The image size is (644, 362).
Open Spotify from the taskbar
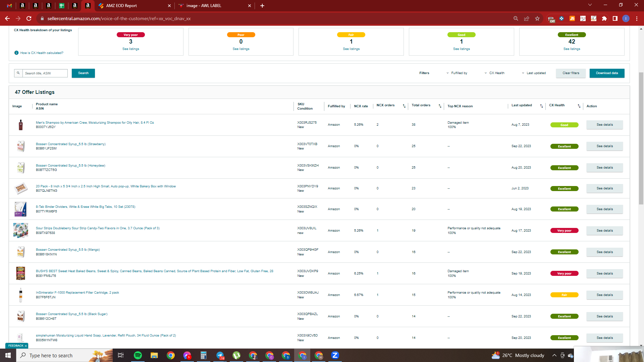coord(138,355)
